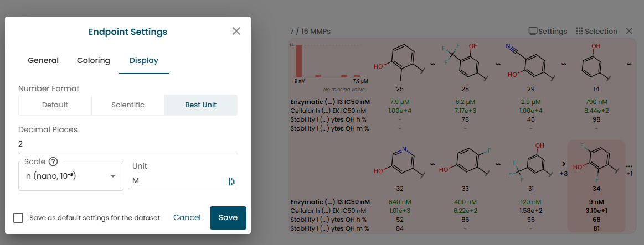Select compound 31 structure
Screen dimensions: 644x245
tap(530, 162)
